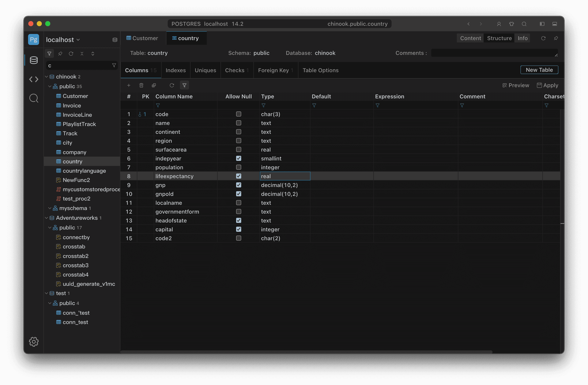
Task: Click the add column plus icon
Action: pyautogui.click(x=129, y=85)
